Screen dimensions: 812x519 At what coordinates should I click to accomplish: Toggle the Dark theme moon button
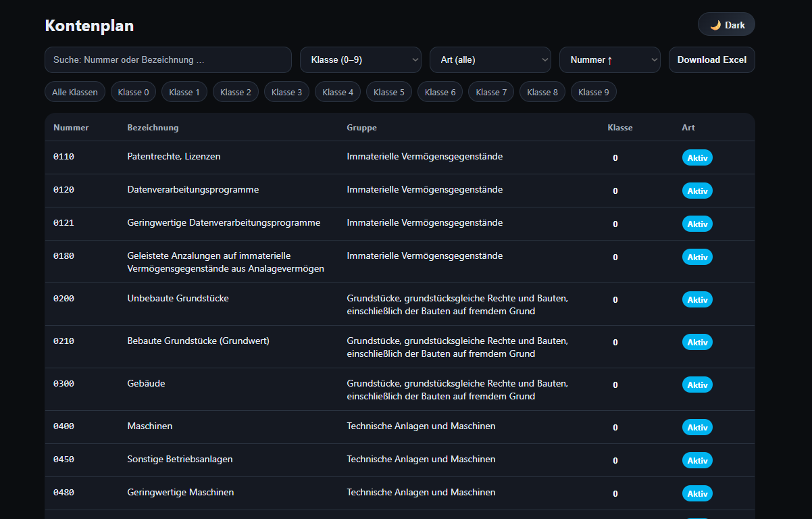tap(726, 25)
